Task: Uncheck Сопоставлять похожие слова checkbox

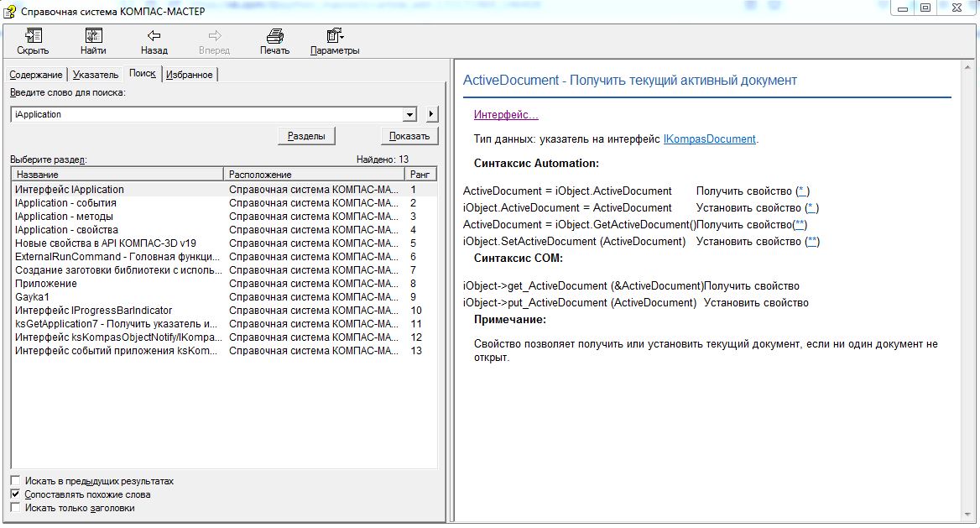Action: point(16,494)
